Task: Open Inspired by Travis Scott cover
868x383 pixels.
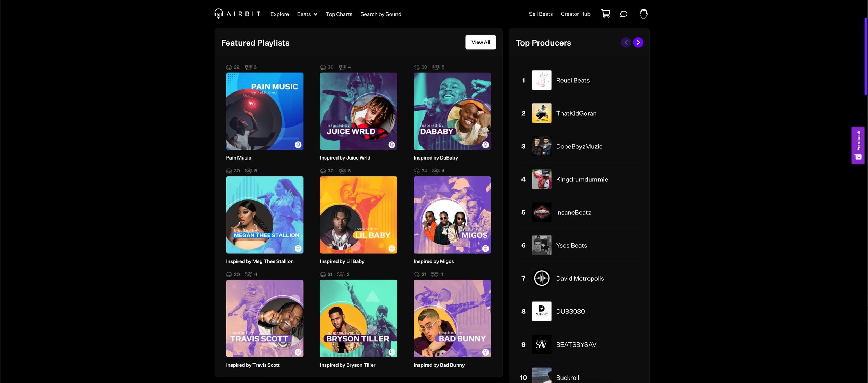Action: coord(265,318)
